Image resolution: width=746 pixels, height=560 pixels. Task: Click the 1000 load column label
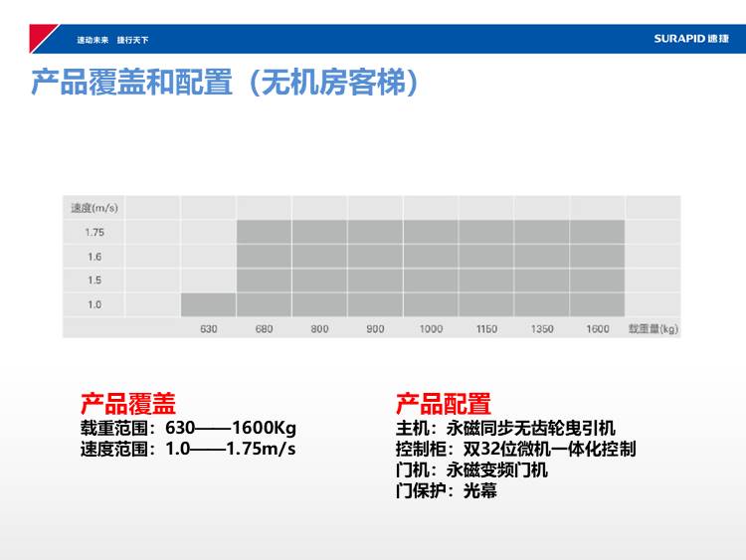(431, 329)
